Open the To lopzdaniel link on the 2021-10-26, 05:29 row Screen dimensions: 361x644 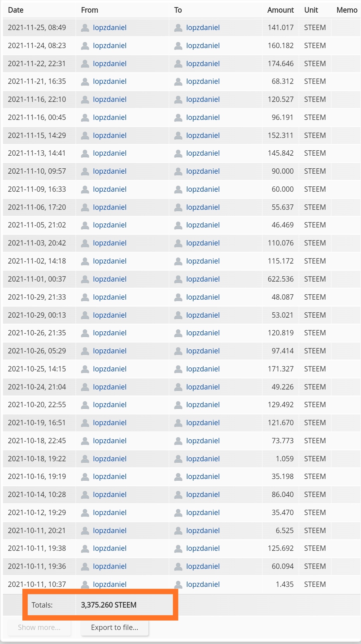[203, 351]
